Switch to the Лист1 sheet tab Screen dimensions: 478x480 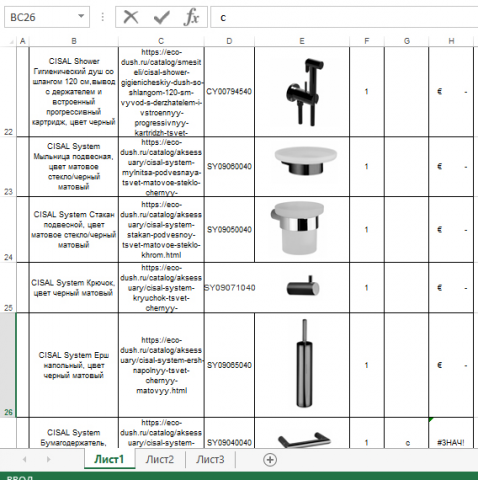(x=109, y=459)
